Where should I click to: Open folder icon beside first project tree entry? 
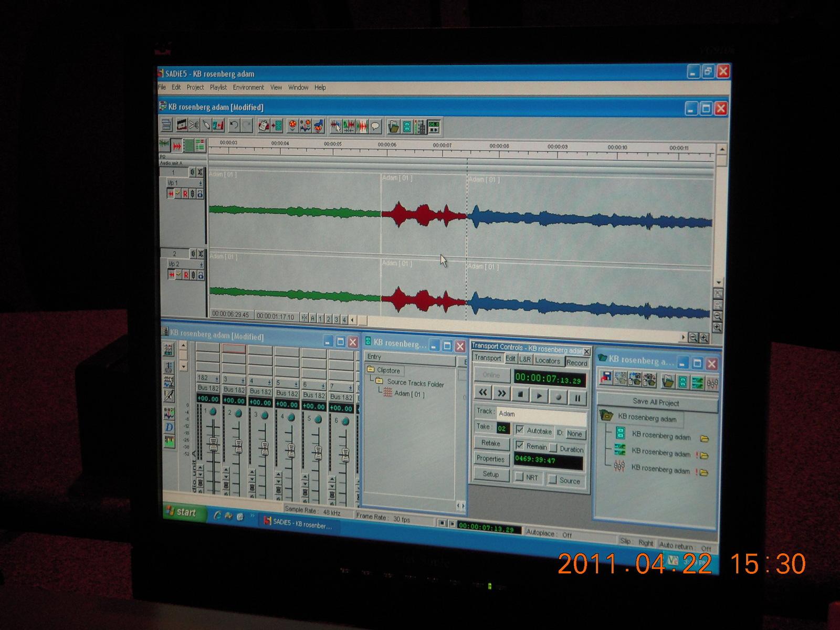(x=705, y=438)
